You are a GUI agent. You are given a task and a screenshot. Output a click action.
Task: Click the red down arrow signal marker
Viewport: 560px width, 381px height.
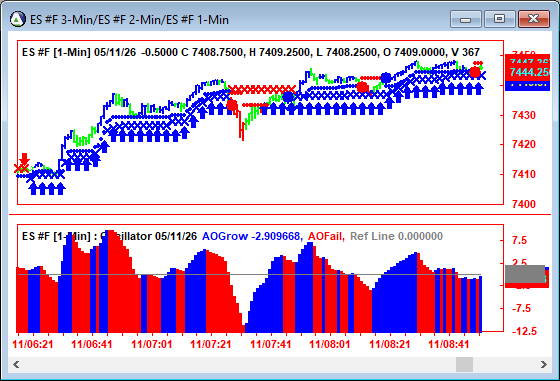24,159
